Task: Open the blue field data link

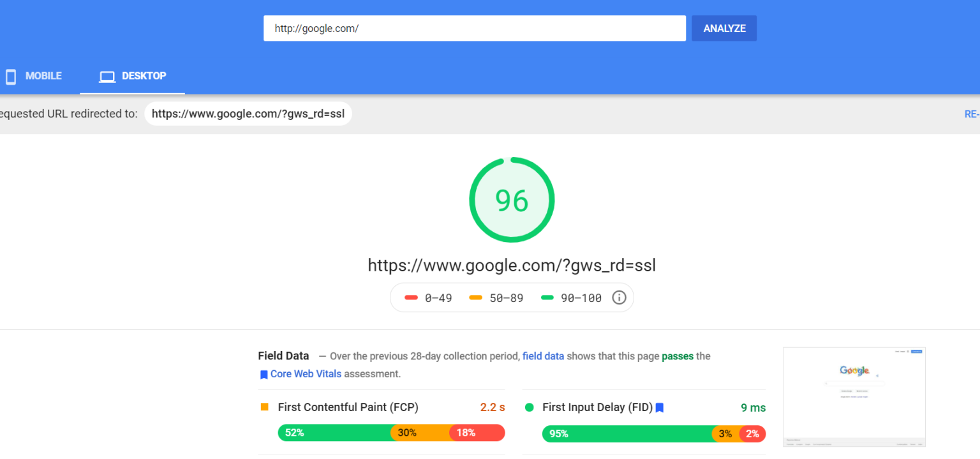Action: point(543,356)
